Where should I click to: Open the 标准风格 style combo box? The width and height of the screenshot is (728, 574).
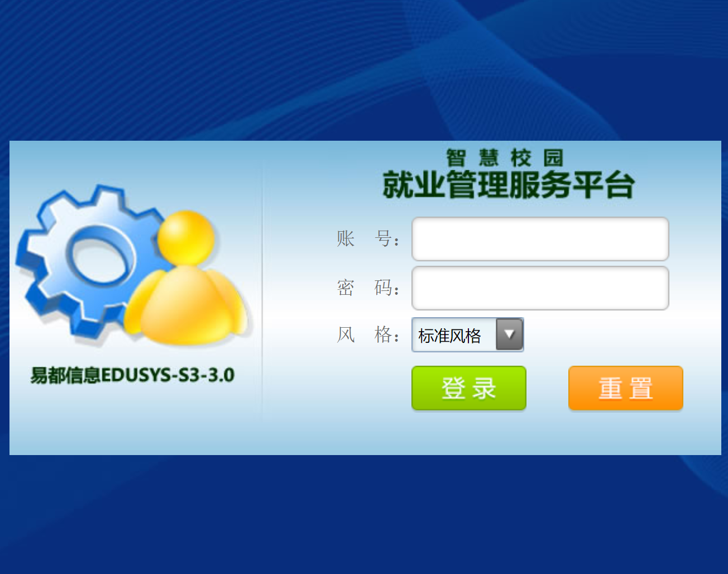[x=468, y=334]
